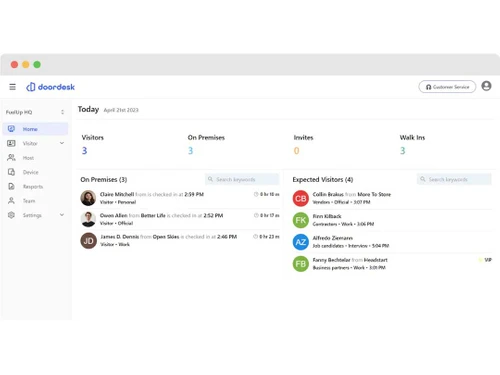
Task: Expand the Settings menu chevron
Action: click(62, 215)
